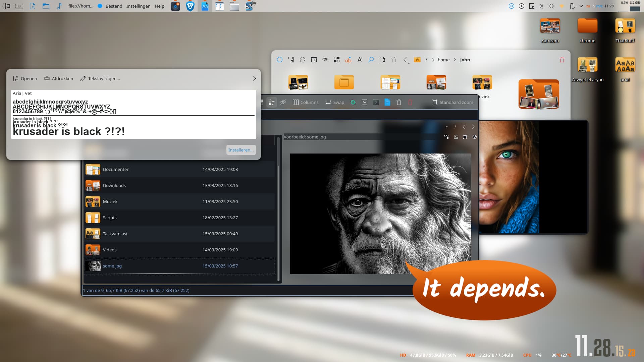Expand the system tray hidden icons arrow
The image size is (644, 362).
click(581, 6)
